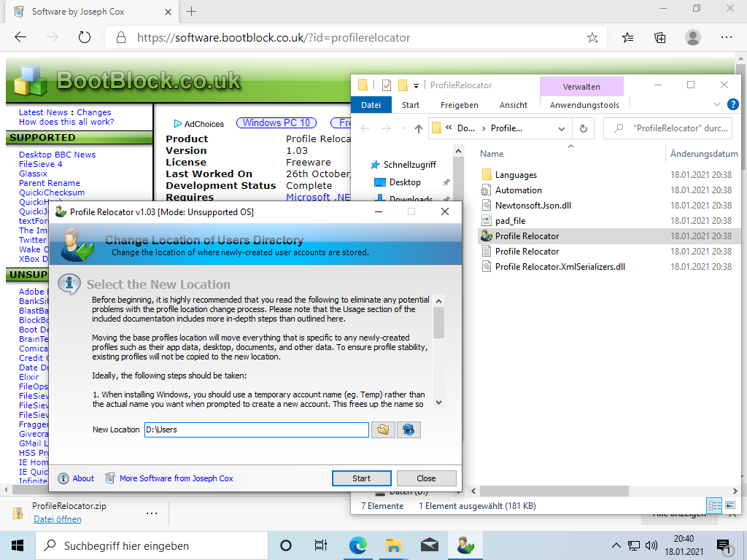Image resolution: width=747 pixels, height=560 pixels.
Task: Open a new Edge tab
Action: [192, 12]
